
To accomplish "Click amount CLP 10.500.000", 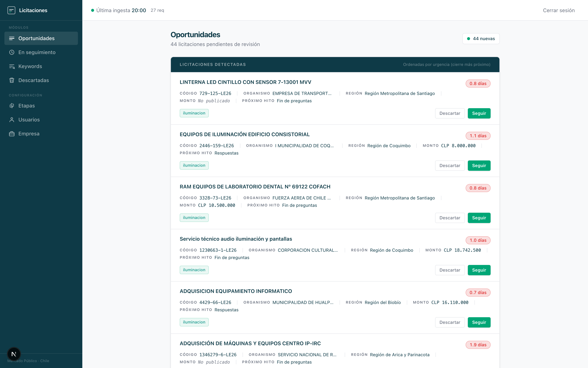I will [216, 205].
